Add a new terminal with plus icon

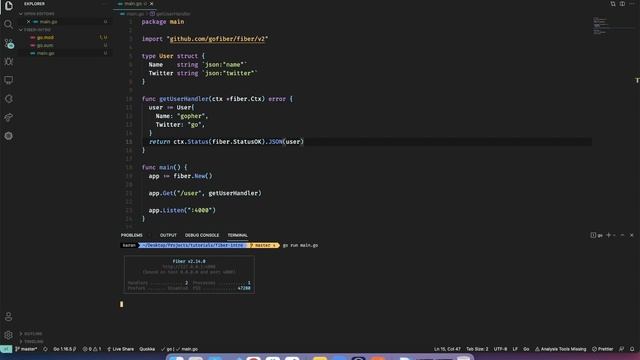(x=609, y=235)
